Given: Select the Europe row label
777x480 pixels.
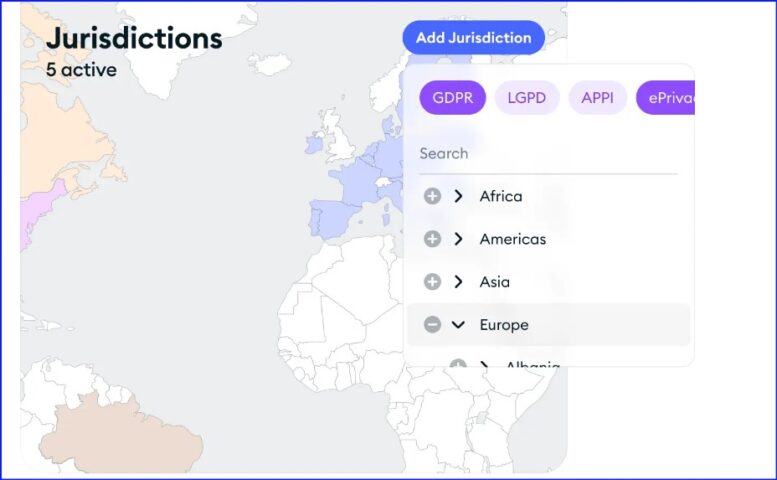Looking at the screenshot, I should pos(504,325).
